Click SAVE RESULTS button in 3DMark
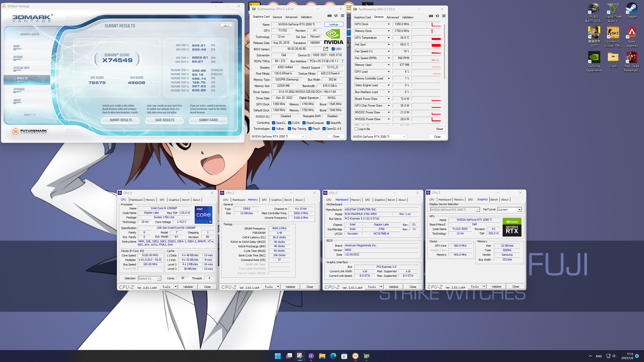The width and height of the screenshot is (644, 362). [165, 120]
